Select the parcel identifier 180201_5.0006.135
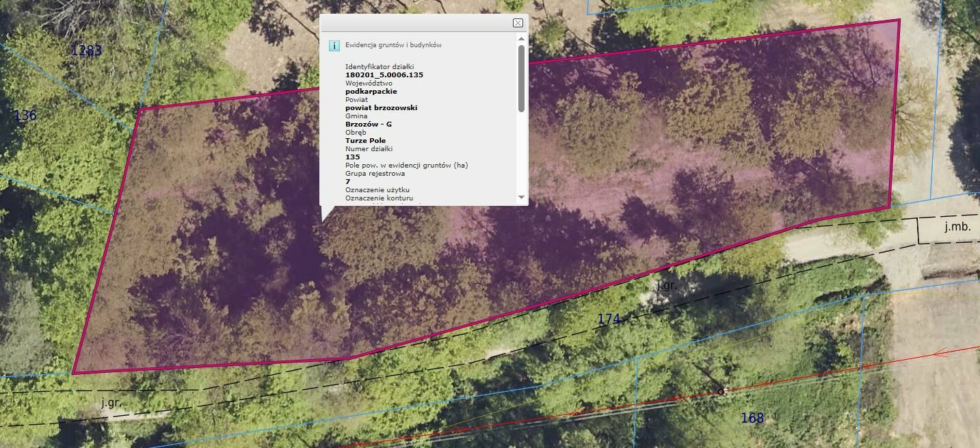980x448 pixels. coord(384,75)
